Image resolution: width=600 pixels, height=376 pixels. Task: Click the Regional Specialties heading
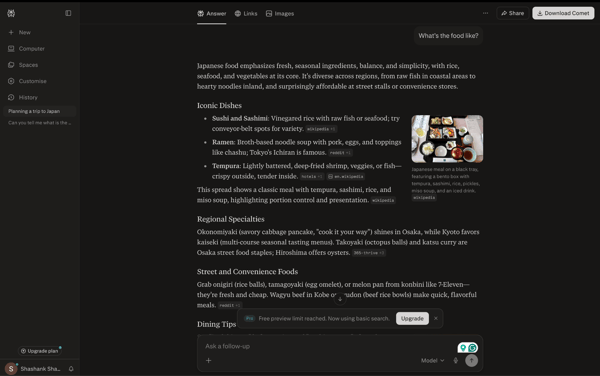(x=231, y=219)
